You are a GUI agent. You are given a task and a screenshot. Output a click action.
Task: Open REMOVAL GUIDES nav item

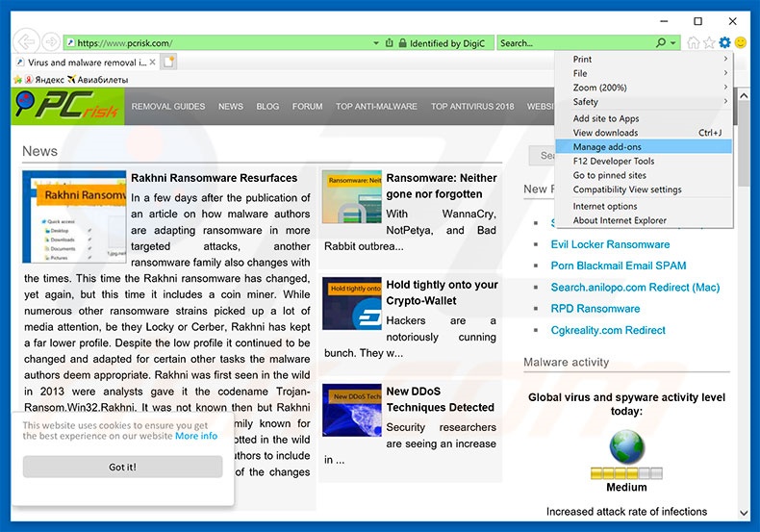pos(168,106)
